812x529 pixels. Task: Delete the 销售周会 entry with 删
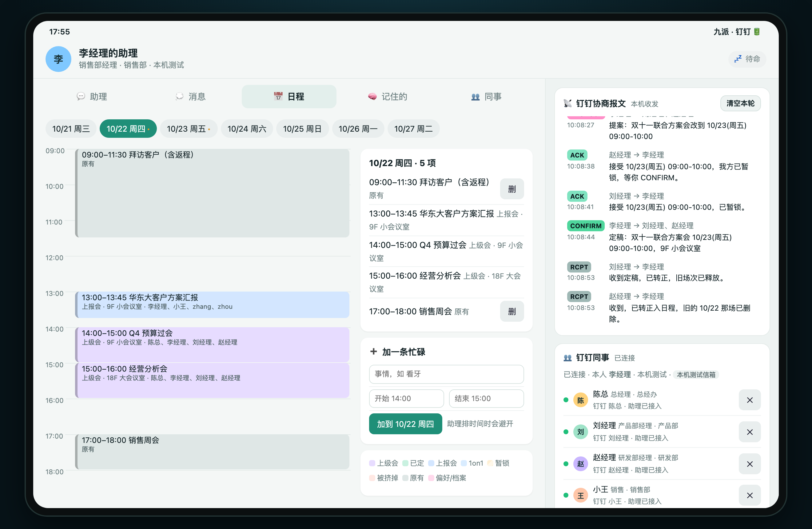[512, 311]
